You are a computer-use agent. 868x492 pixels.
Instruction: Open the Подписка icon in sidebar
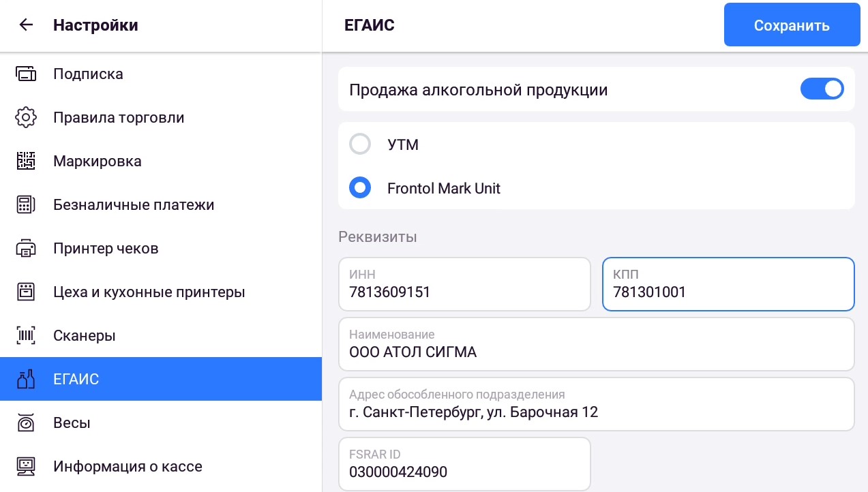click(x=26, y=74)
